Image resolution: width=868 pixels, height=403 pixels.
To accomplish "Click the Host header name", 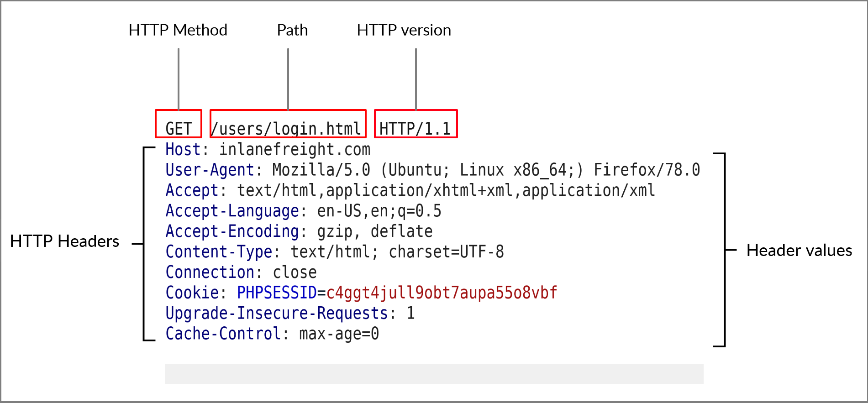I will [183, 150].
